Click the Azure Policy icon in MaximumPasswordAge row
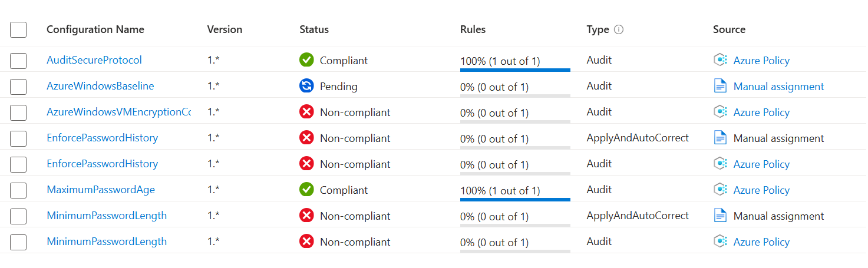The image size is (868, 268). (720, 190)
